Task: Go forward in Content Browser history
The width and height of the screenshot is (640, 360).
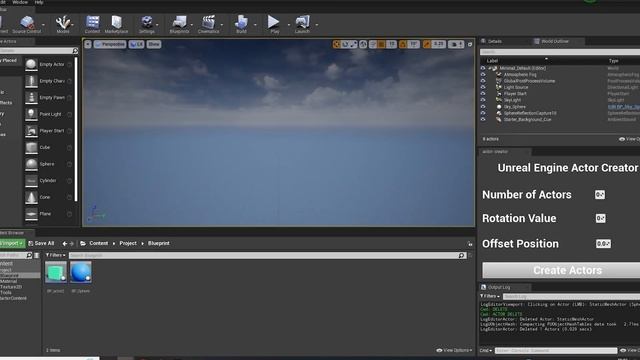Action: (x=72, y=244)
